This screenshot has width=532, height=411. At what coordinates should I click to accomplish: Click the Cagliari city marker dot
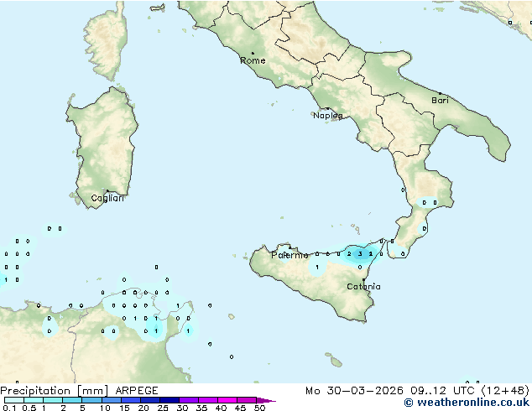pos(107,191)
